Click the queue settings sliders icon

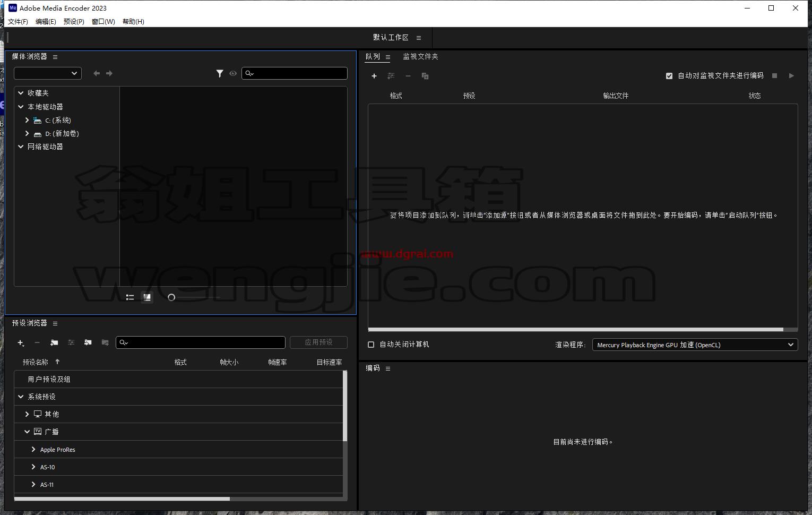(x=391, y=76)
